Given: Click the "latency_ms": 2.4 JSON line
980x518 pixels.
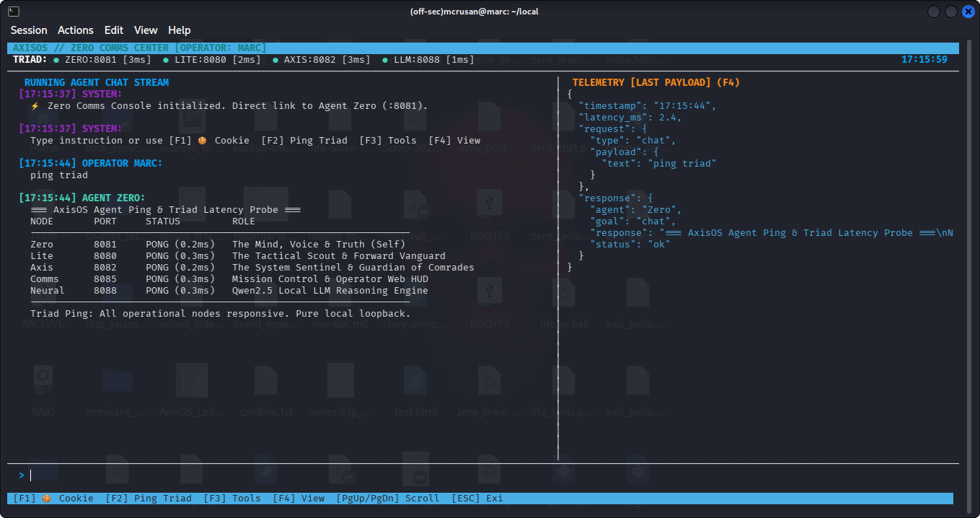Looking at the screenshot, I should click(630, 118).
